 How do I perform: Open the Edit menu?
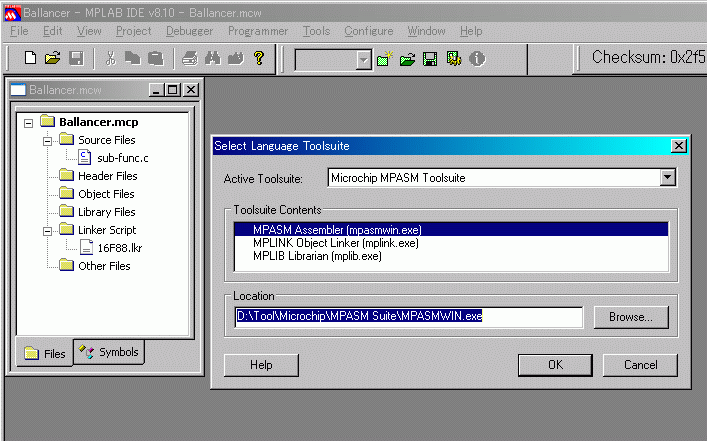[52, 31]
